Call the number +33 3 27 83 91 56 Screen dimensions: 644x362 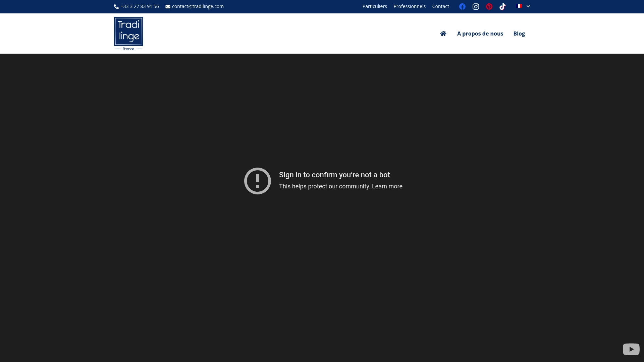point(140,6)
